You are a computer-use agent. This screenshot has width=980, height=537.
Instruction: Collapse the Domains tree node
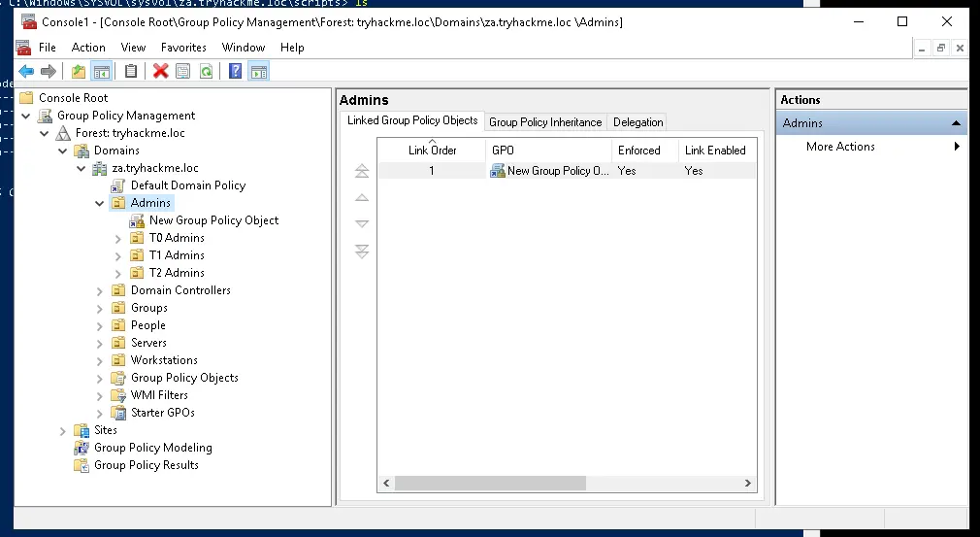(x=62, y=151)
